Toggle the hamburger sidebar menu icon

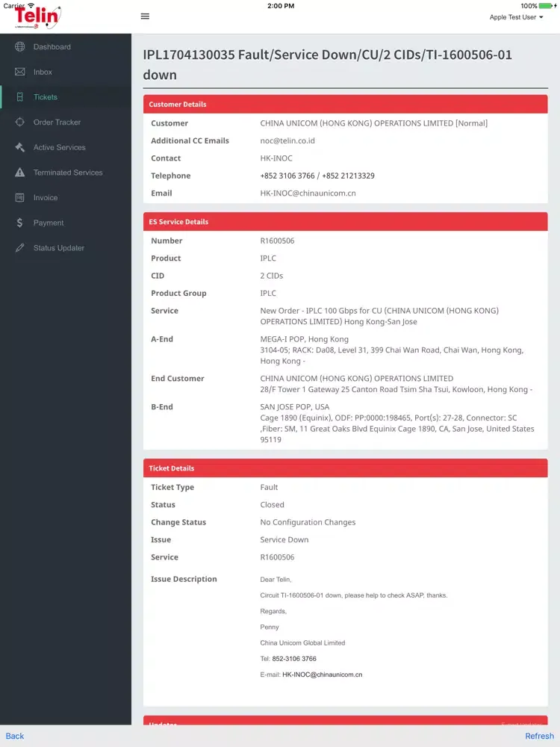pos(146,16)
